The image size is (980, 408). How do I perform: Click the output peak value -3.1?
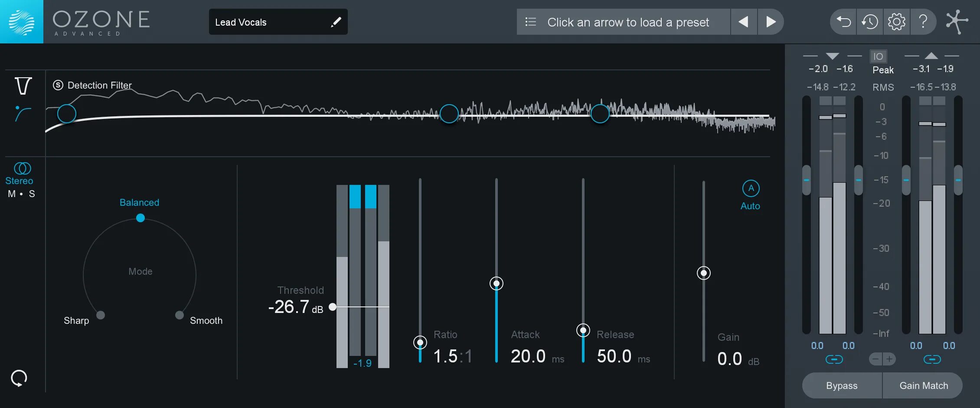click(921, 69)
